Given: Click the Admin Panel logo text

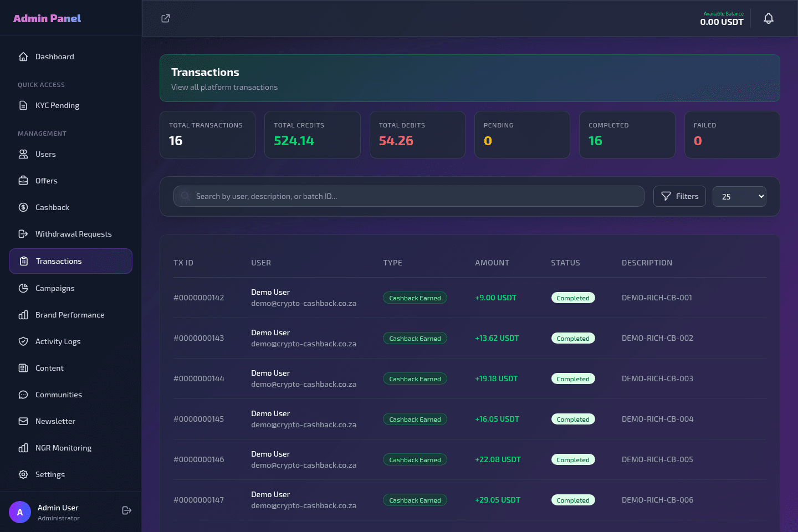Looking at the screenshot, I should pyautogui.click(x=47, y=18).
